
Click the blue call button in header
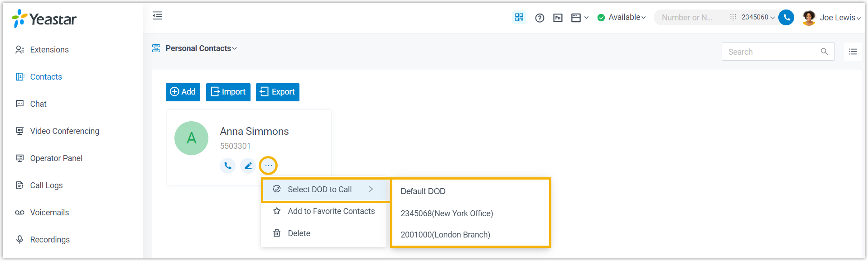click(786, 18)
